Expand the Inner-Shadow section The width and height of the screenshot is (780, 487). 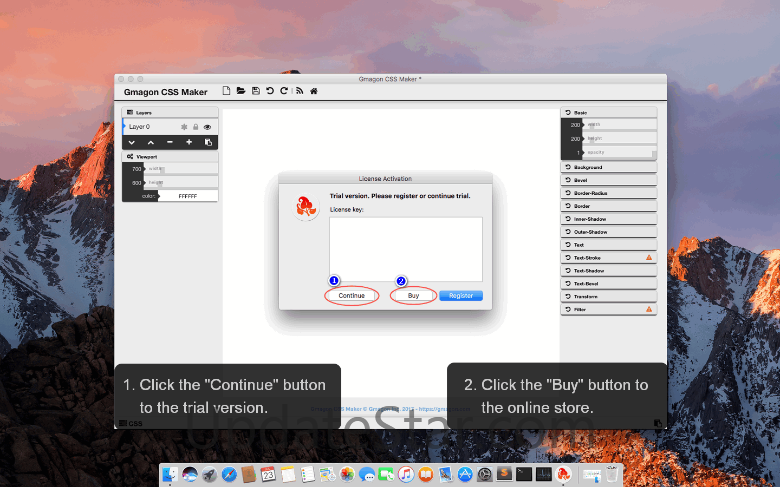point(608,219)
